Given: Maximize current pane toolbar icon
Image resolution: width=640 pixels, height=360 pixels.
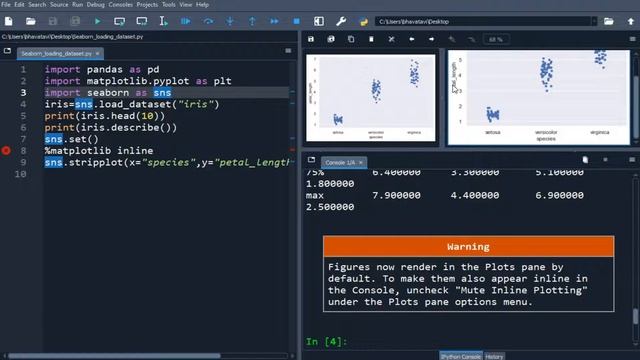Looking at the screenshot, I should [319, 21].
